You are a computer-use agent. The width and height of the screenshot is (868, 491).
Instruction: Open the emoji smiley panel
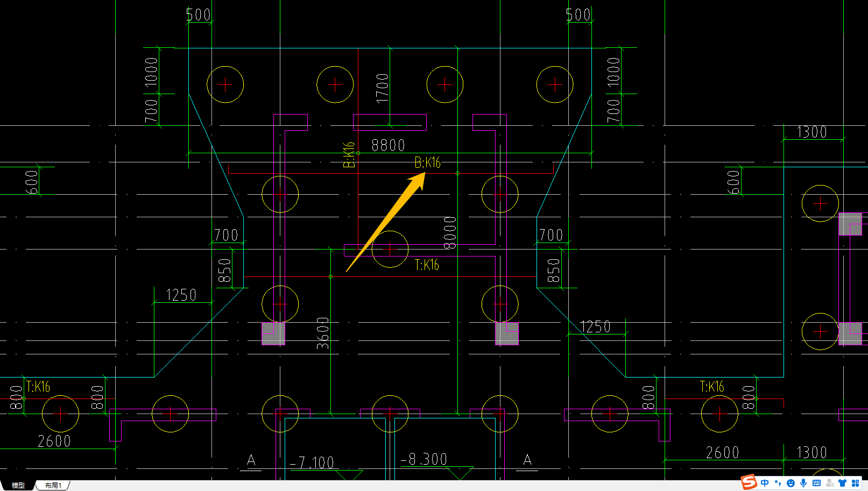(791, 483)
